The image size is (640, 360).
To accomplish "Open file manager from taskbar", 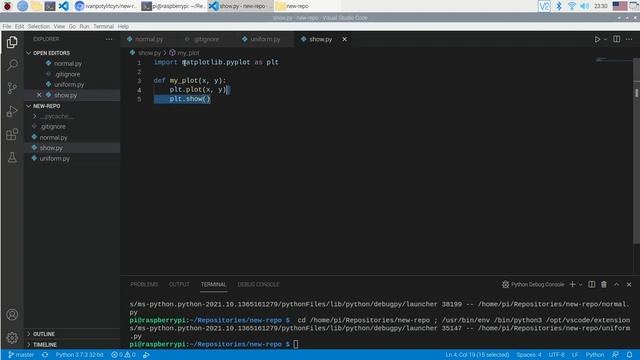I will [36, 6].
